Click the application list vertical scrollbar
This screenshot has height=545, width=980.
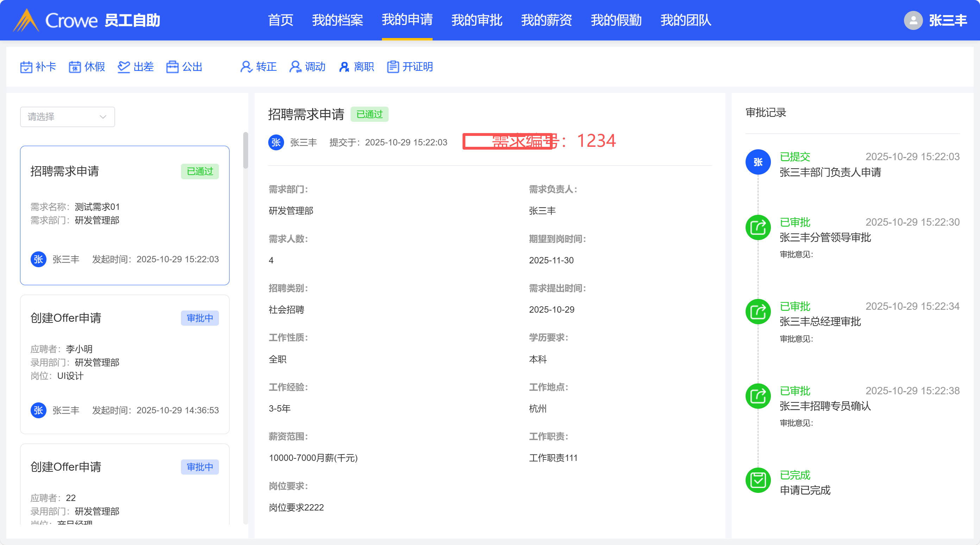pyautogui.click(x=246, y=150)
